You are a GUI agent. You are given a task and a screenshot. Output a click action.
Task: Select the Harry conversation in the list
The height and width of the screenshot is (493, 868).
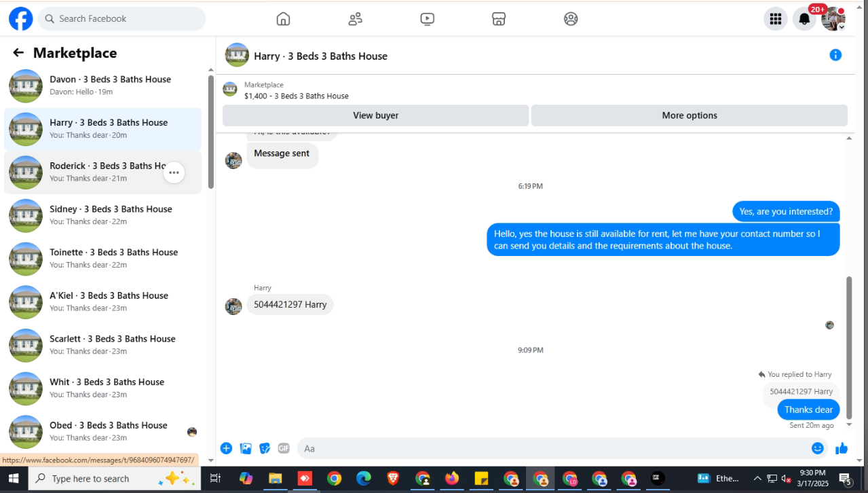tap(103, 129)
